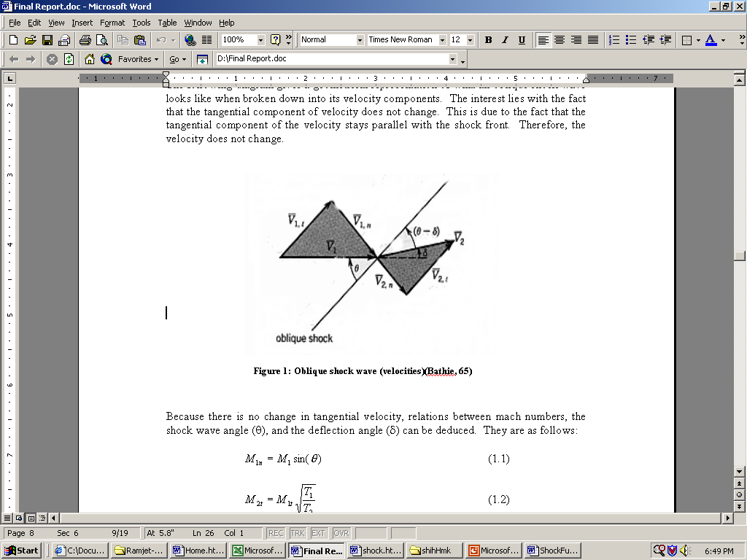
Task: Click the tab alignment selector on ruler
Action: 9,78
